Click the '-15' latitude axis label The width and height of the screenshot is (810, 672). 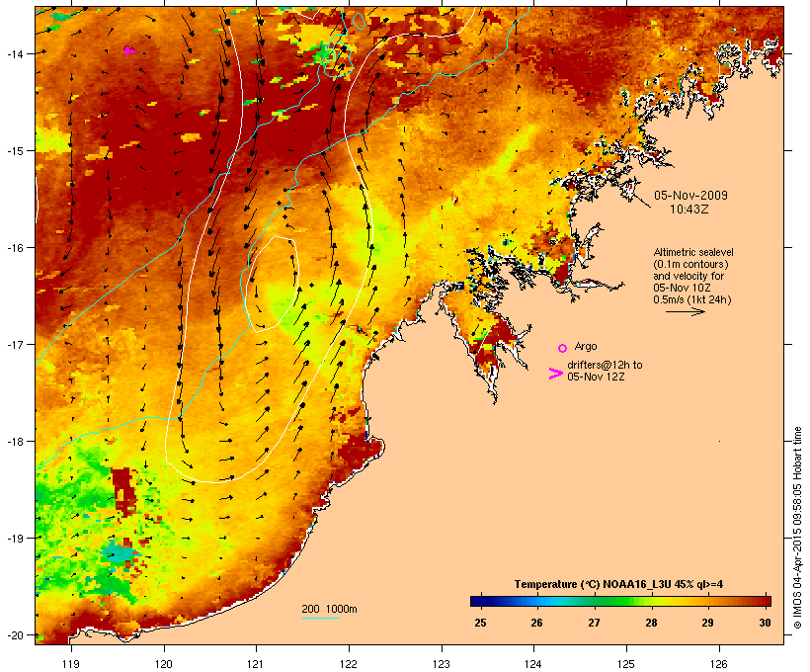click(x=15, y=151)
